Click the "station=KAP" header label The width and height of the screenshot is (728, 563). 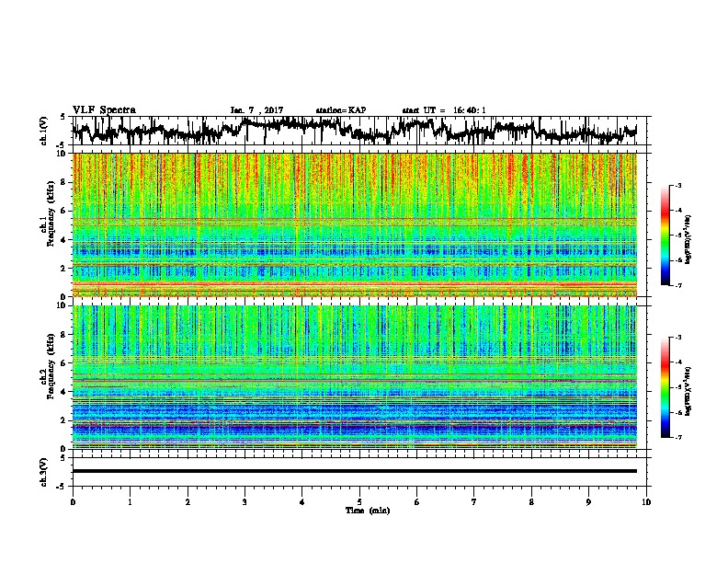point(341,110)
